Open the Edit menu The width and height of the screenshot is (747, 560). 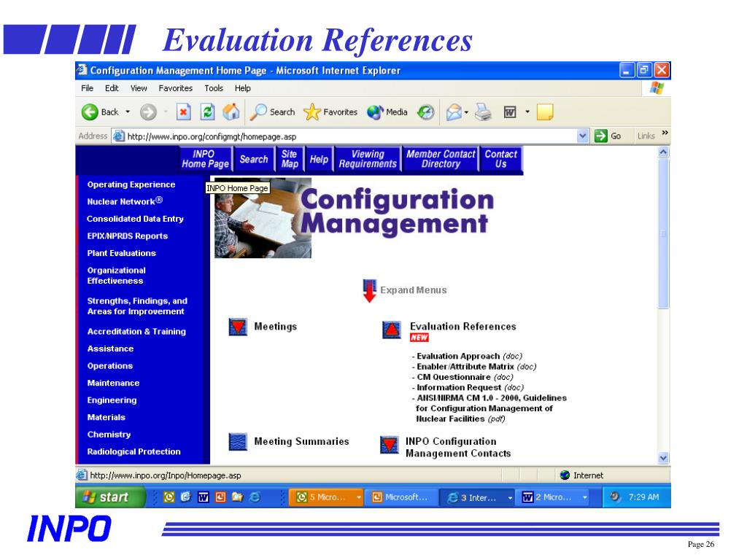[x=112, y=88]
